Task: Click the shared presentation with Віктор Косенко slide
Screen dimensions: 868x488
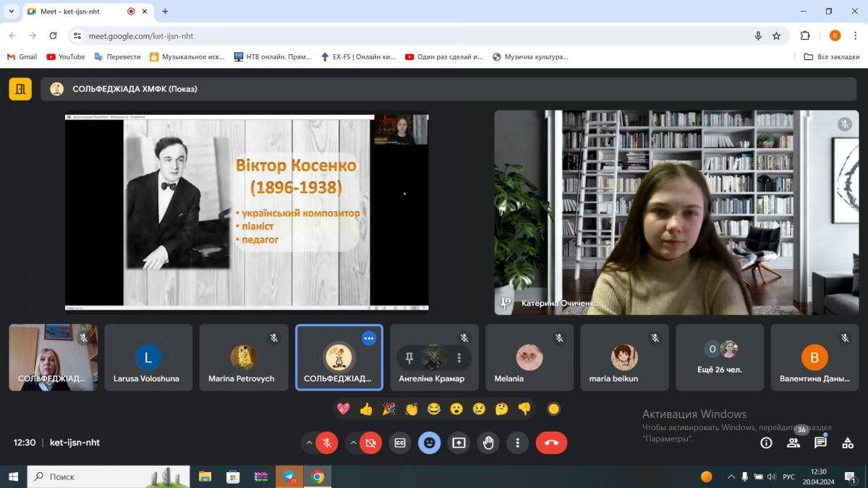Action: click(x=247, y=212)
